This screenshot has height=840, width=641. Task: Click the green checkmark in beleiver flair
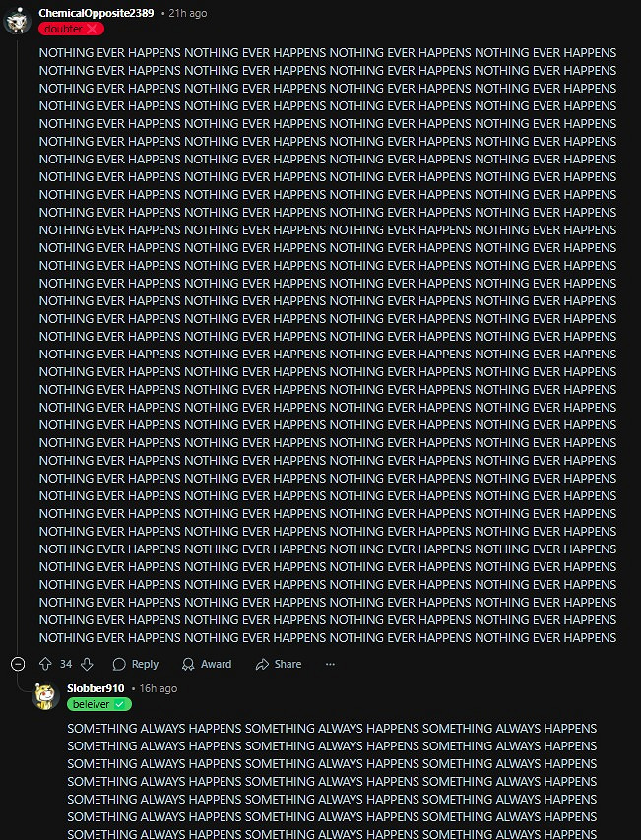coord(120,704)
